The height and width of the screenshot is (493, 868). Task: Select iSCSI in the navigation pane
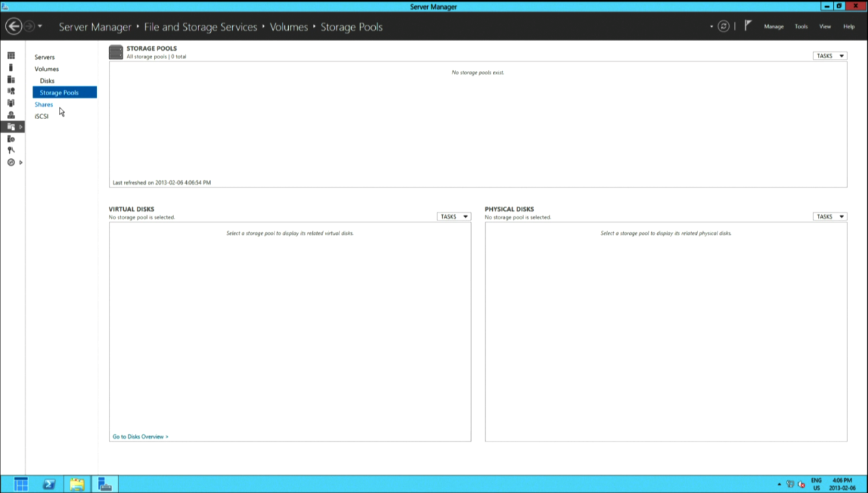coord(42,116)
